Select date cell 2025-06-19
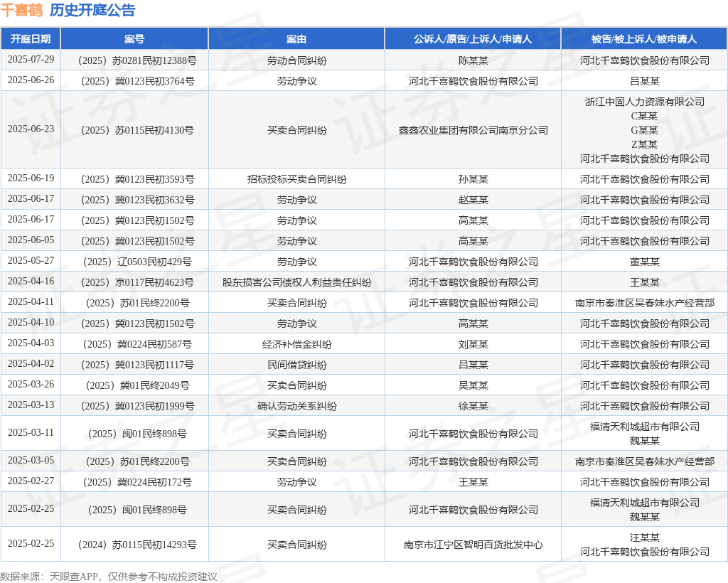This screenshot has height=583, width=728. [x=31, y=178]
